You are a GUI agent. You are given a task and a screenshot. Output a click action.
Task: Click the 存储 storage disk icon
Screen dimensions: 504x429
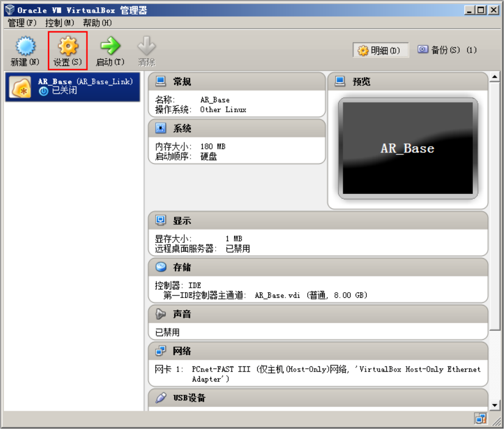161,267
